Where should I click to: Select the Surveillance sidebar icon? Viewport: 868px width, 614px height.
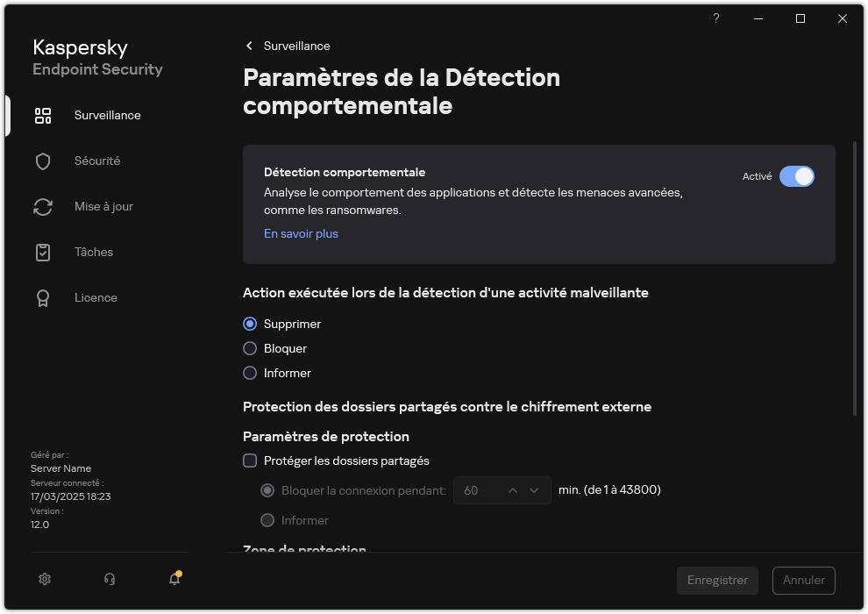pos(43,115)
